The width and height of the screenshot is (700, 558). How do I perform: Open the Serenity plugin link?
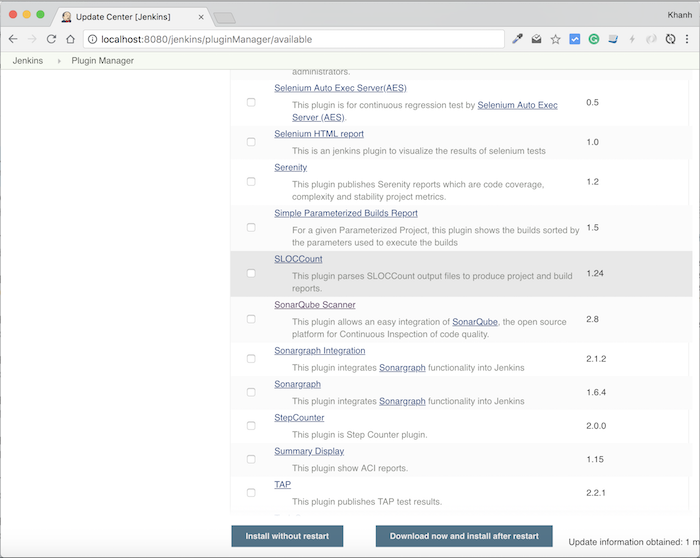pyautogui.click(x=291, y=167)
